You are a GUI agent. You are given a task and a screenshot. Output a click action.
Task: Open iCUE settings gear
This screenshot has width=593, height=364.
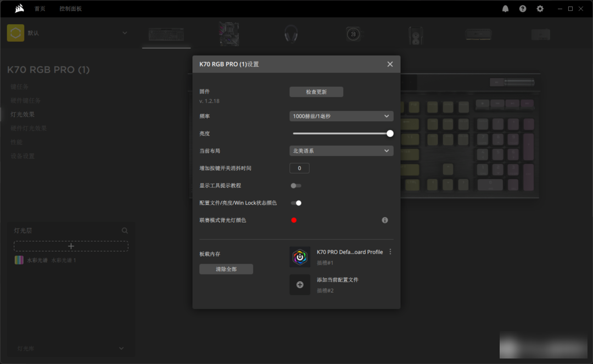[x=540, y=9]
